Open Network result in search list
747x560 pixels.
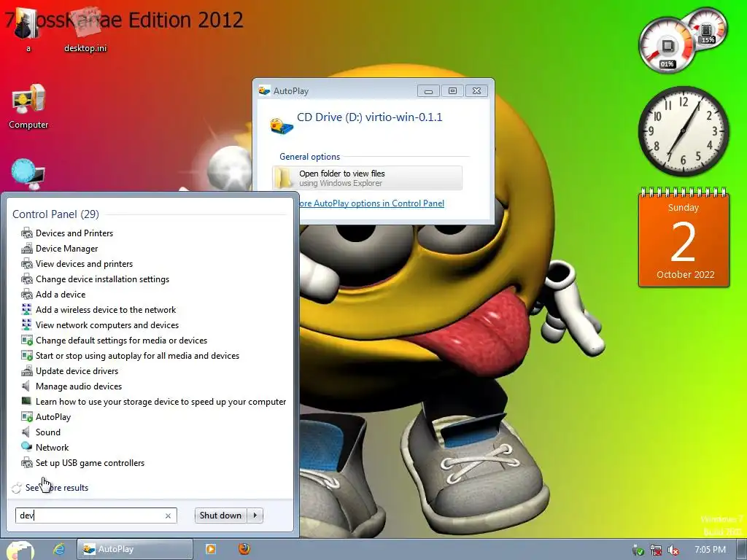pos(45,447)
